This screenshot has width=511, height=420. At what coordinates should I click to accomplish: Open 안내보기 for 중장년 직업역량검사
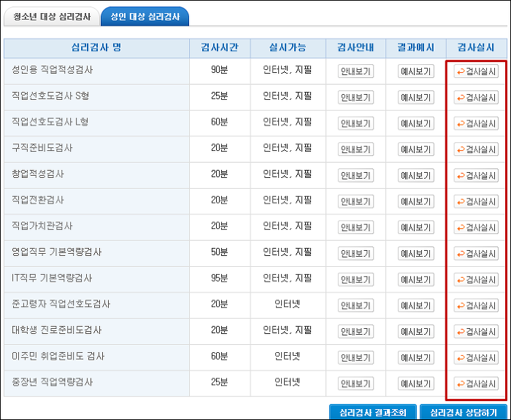click(x=356, y=384)
